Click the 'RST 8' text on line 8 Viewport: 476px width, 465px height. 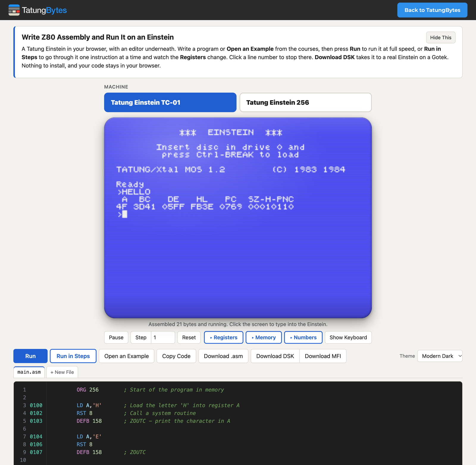[84, 444]
